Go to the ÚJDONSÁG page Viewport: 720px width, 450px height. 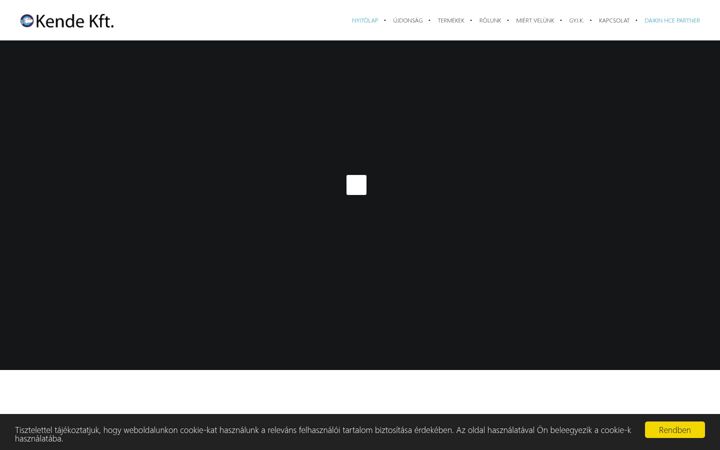click(x=408, y=21)
